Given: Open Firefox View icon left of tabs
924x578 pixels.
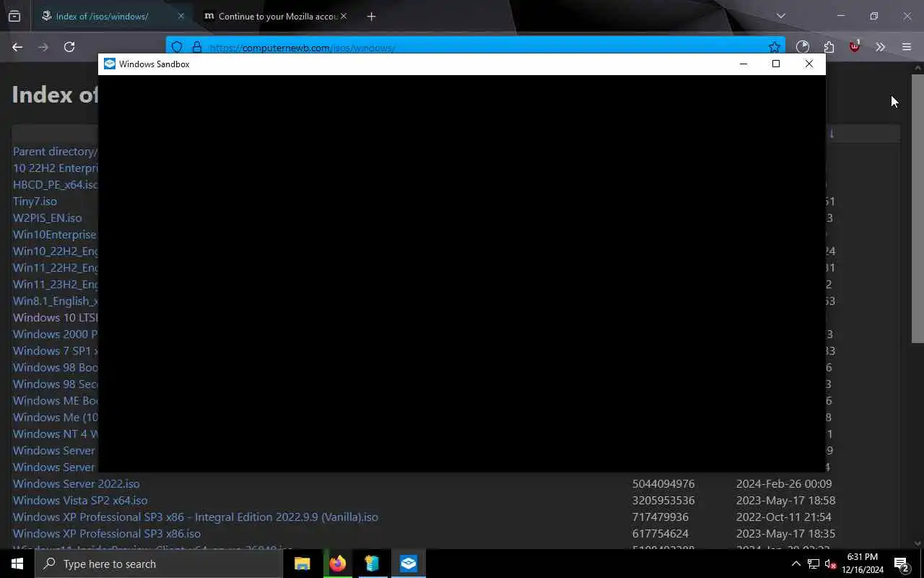Looking at the screenshot, I should click(14, 16).
